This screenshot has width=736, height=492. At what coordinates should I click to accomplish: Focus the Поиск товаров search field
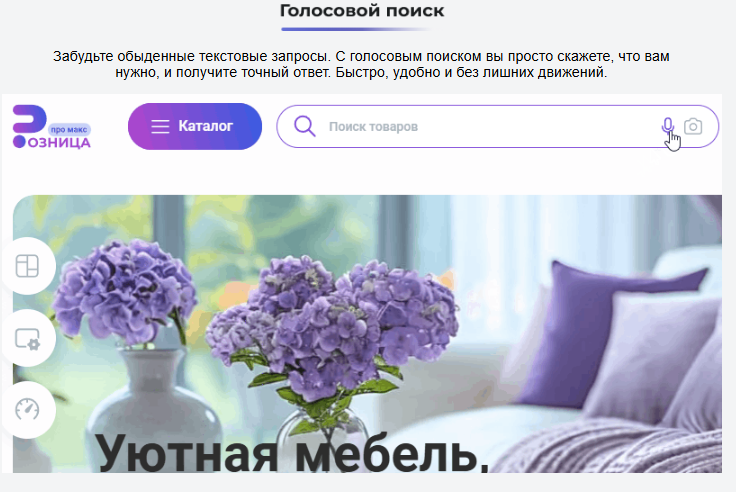click(x=486, y=127)
